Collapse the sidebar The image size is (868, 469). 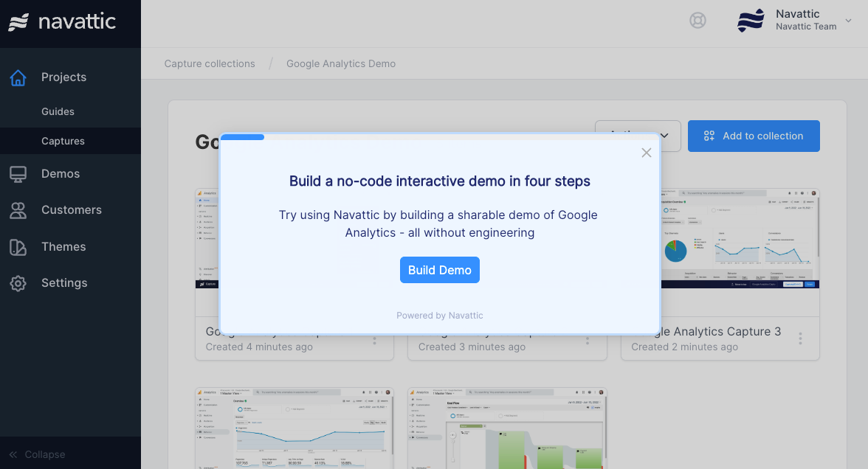(x=37, y=454)
